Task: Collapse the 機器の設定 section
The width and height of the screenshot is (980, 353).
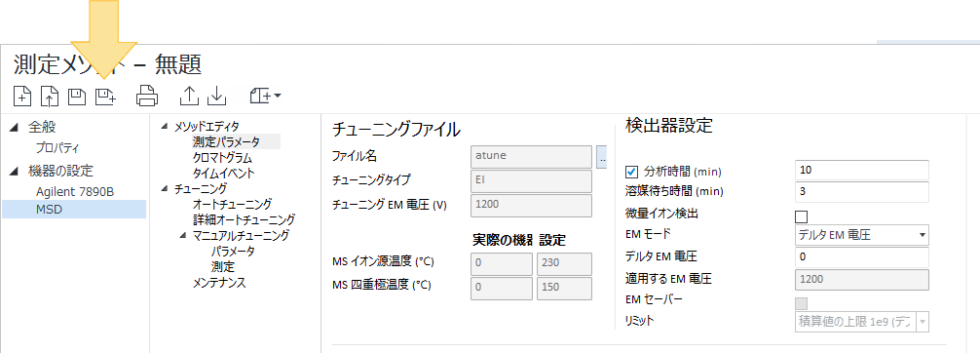Action: pyautogui.click(x=14, y=171)
